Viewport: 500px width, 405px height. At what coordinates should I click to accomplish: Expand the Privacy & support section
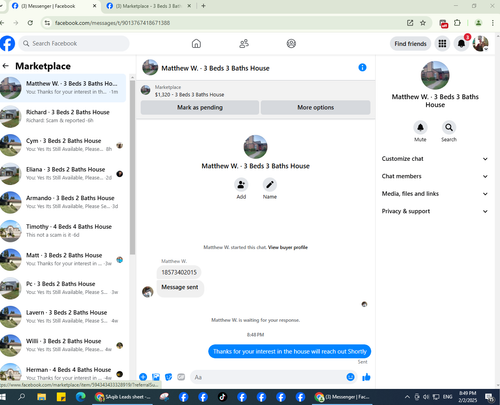click(435, 211)
